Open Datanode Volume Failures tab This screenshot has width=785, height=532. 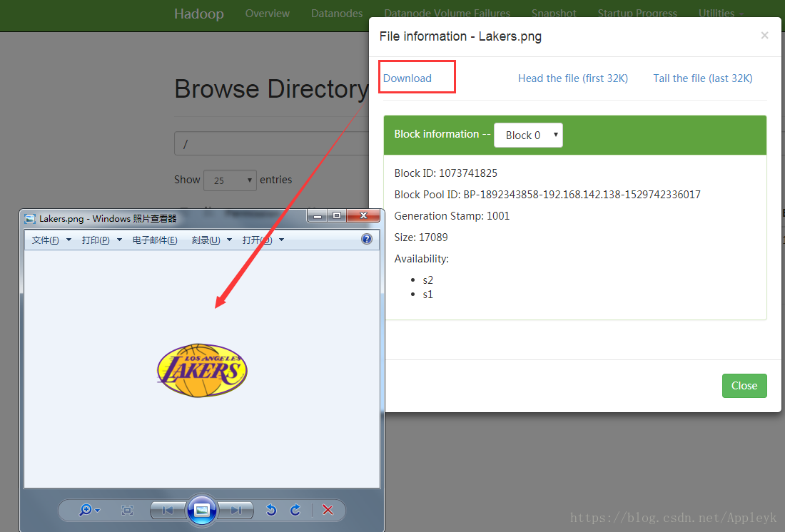(447, 14)
